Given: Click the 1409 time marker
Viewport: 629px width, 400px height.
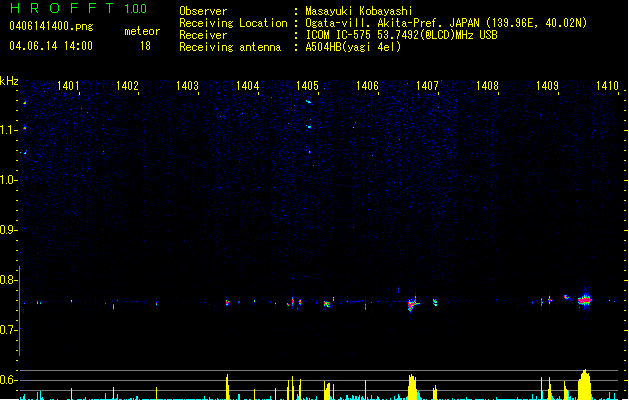Looking at the screenshot, I should click(x=548, y=86).
